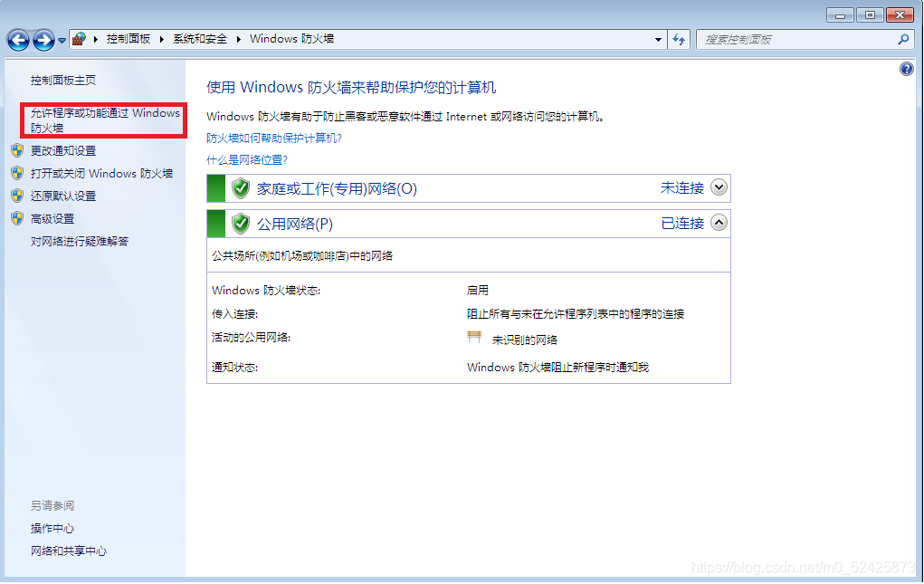Expand arrow after 控制面板 breadcrumb
The height and width of the screenshot is (584, 924).
(x=161, y=40)
